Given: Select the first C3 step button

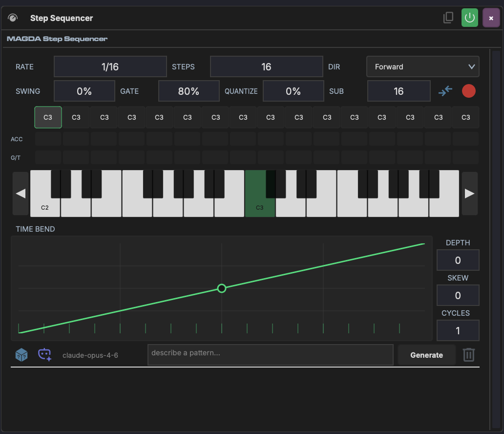Looking at the screenshot, I should 47,117.
